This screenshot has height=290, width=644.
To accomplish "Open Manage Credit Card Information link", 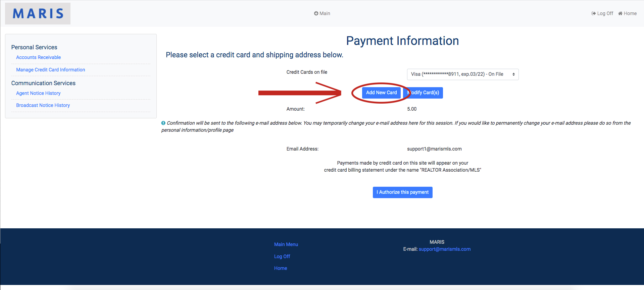I will [x=51, y=70].
